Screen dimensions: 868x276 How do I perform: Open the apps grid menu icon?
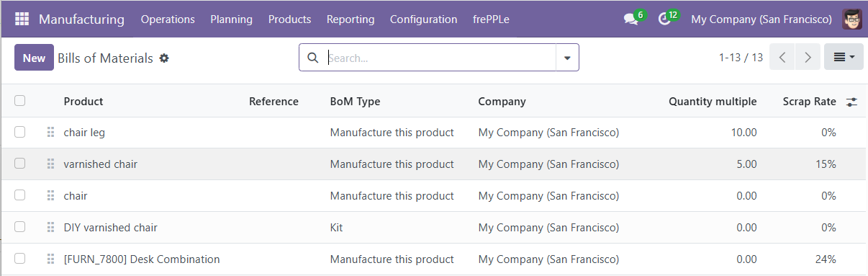[x=22, y=19]
